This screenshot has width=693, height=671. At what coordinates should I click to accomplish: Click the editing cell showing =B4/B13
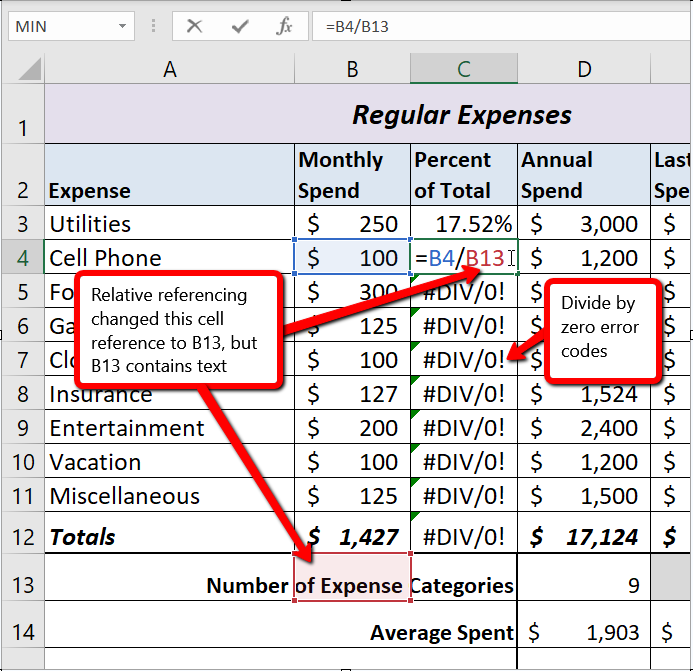(464, 257)
